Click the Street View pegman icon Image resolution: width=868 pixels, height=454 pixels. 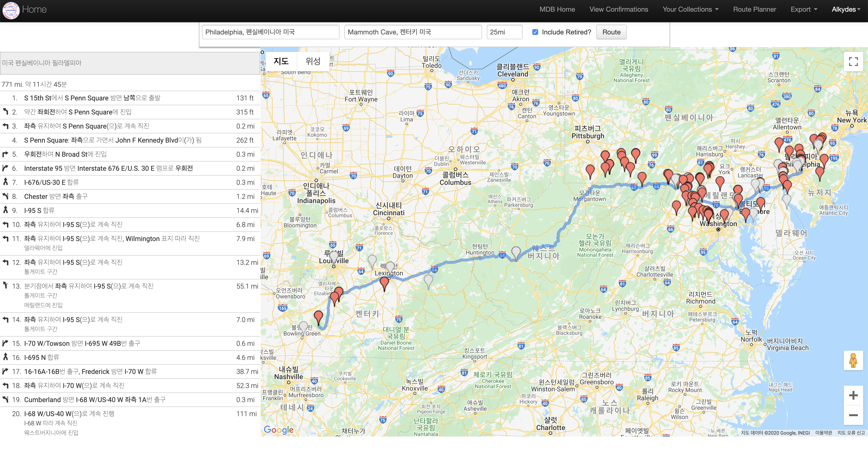[x=853, y=361]
